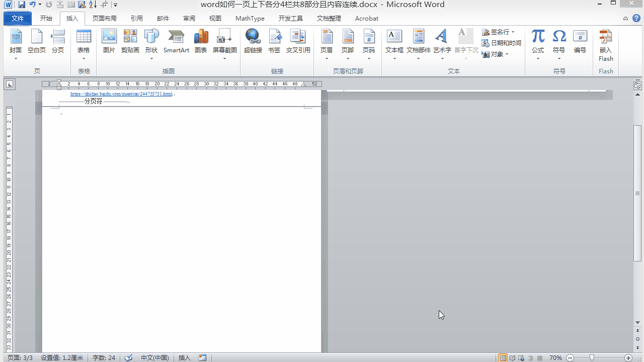
Task: Click the macro recording status bar icon
Action: point(203,357)
